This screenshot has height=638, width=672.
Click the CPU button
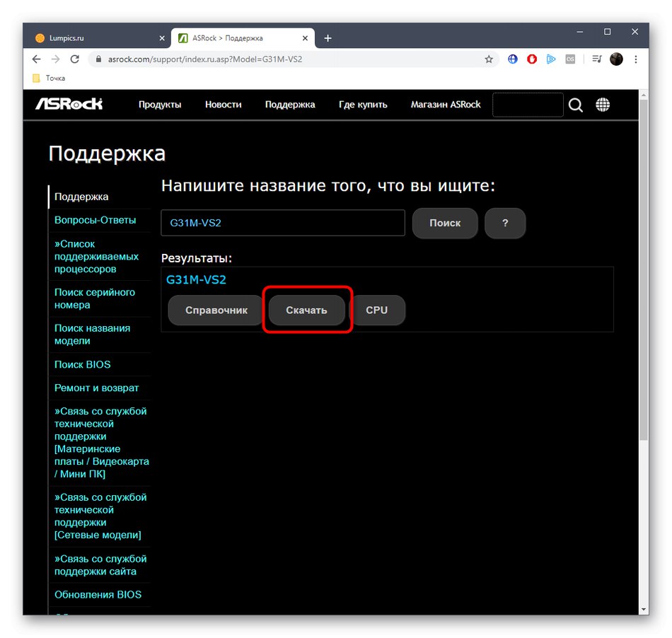[378, 310]
